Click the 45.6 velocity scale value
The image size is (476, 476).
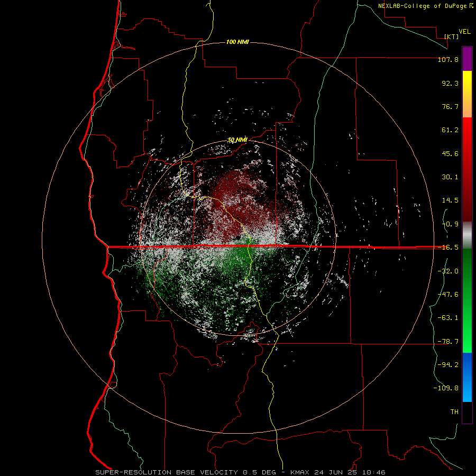[450, 153]
